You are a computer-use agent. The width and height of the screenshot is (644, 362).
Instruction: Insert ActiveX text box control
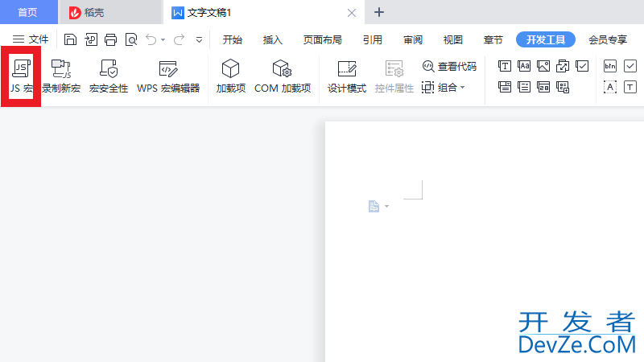pyautogui.click(x=630, y=87)
